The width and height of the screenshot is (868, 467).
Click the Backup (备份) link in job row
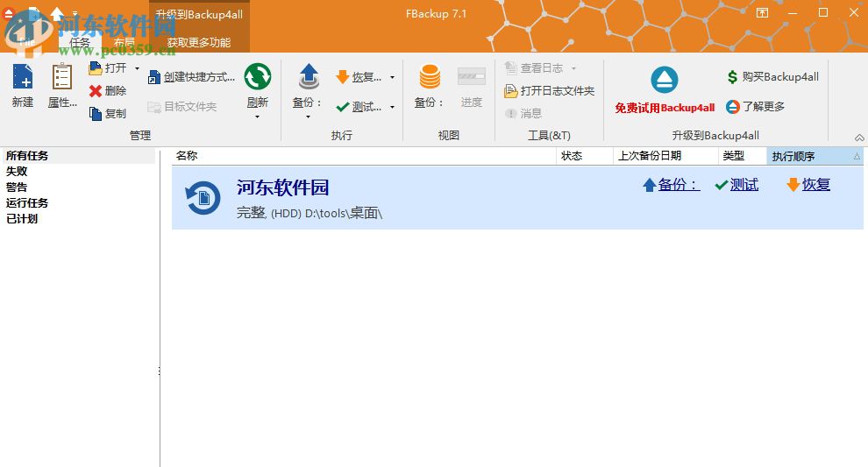(679, 184)
